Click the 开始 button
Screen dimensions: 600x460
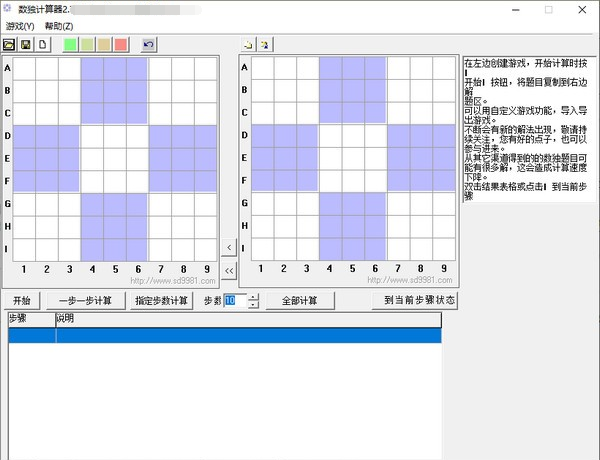coord(22,300)
